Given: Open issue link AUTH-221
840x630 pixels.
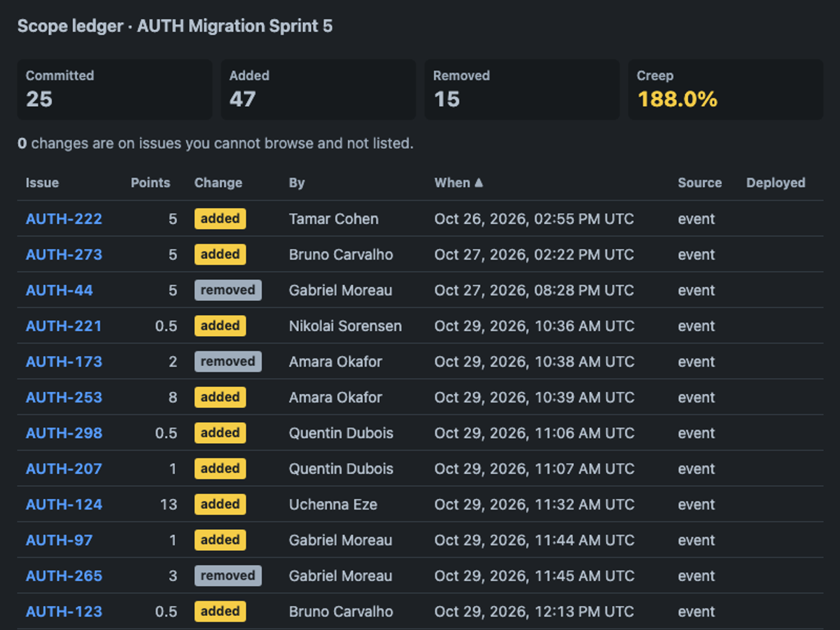Looking at the screenshot, I should (x=64, y=326).
